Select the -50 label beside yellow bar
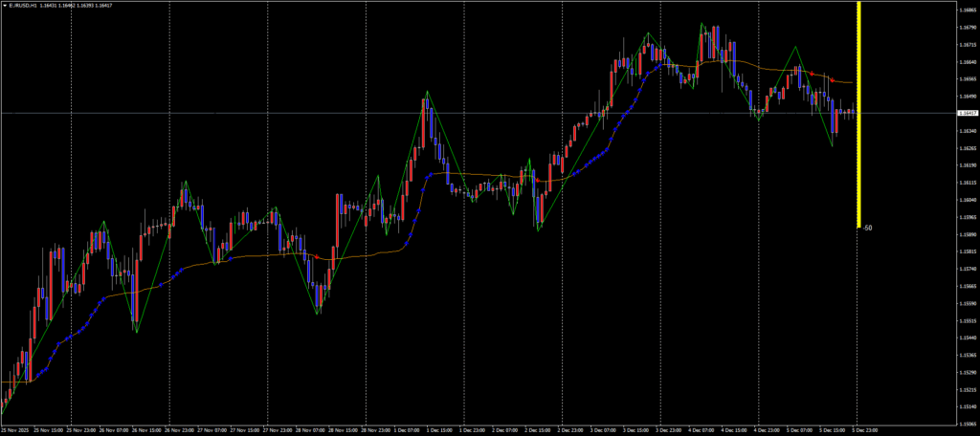Screen dimensions: 980x436 tap(867, 228)
